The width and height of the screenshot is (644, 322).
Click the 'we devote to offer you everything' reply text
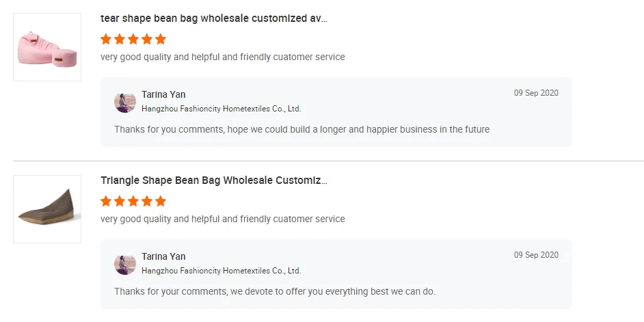[x=274, y=291]
